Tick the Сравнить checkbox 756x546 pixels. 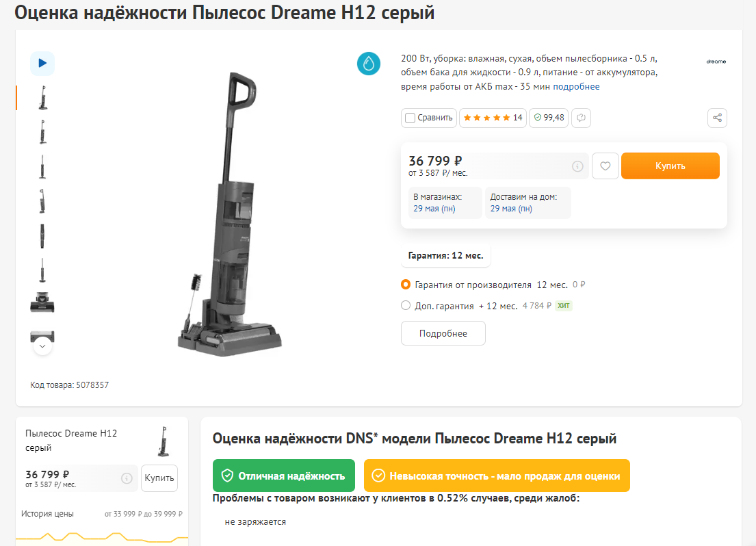tap(410, 118)
